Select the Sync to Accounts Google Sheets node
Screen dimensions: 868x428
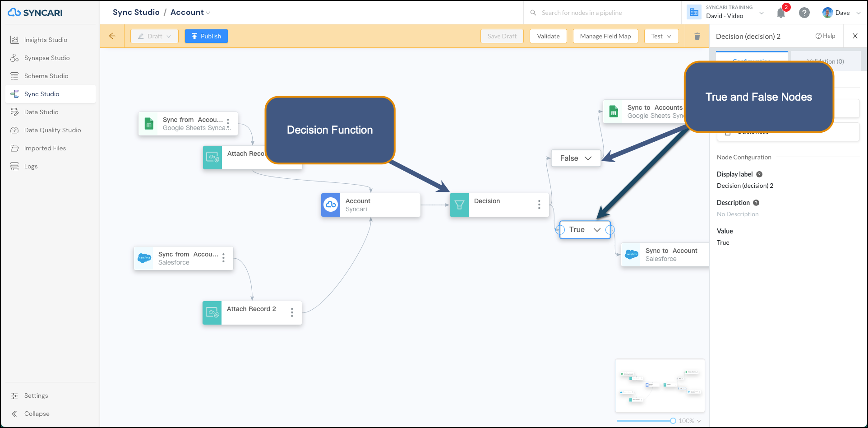[x=644, y=112]
